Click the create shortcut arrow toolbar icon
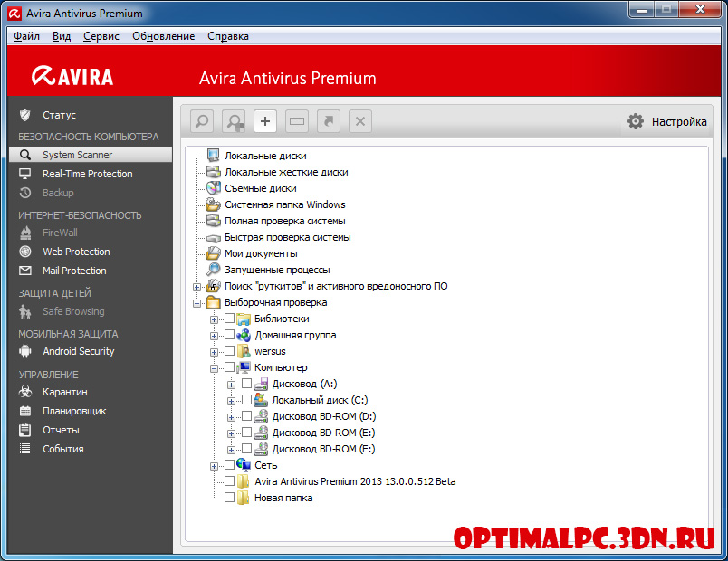This screenshot has height=561, width=728. pos(329,121)
